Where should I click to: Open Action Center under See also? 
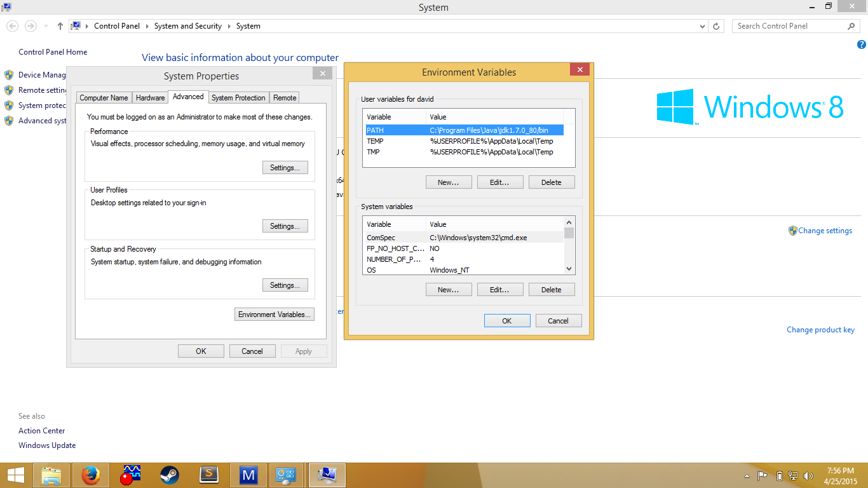tap(42, 431)
